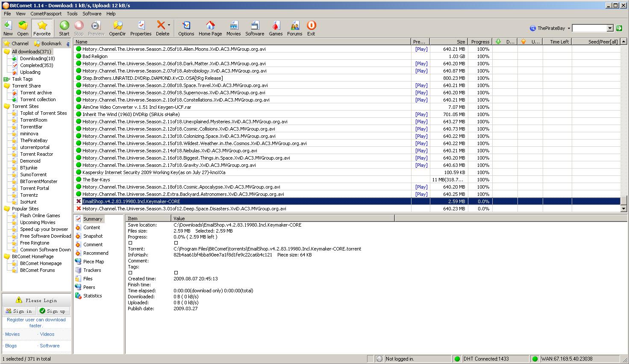Toggle the Favorite panel button
Image resolution: width=629 pixels, height=364 pixels.
(42, 28)
